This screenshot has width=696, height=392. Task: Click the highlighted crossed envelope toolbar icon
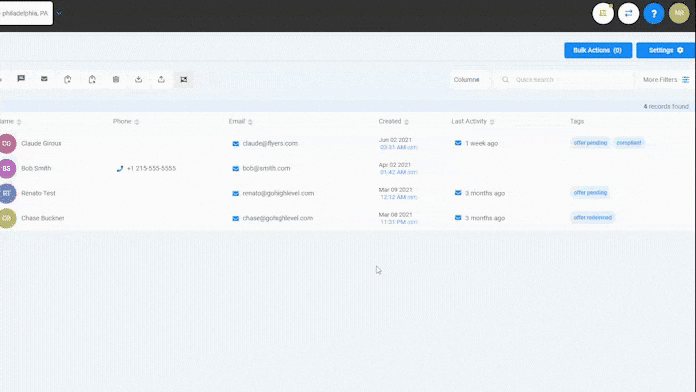click(184, 79)
